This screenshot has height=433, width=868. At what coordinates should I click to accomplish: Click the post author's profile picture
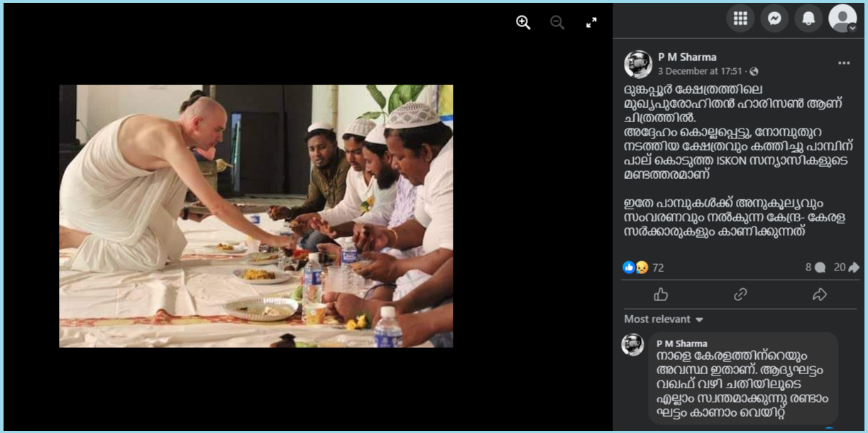click(x=638, y=64)
